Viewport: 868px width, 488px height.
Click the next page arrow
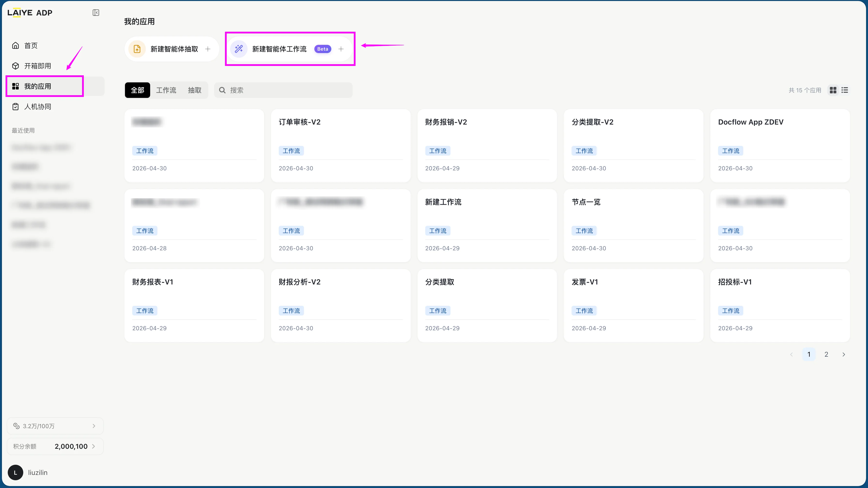(844, 354)
